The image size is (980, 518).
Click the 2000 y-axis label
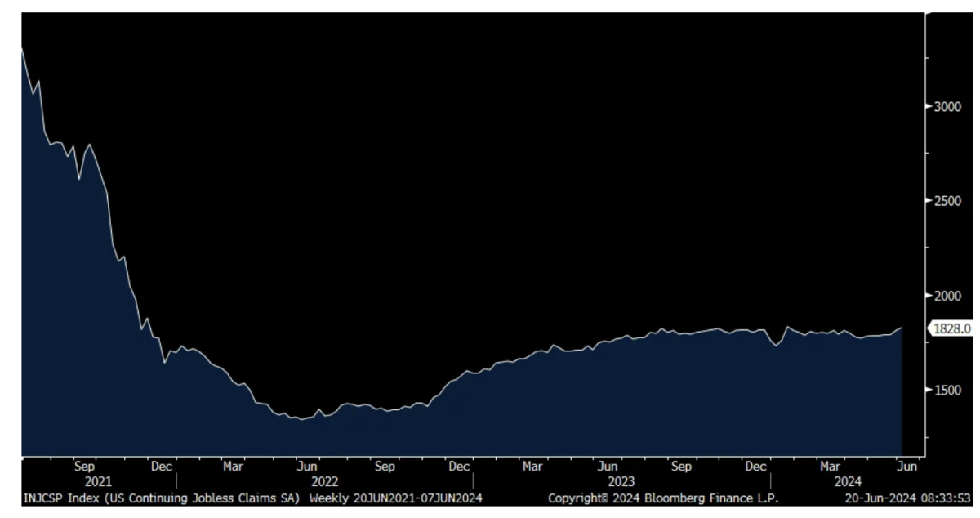tap(948, 296)
